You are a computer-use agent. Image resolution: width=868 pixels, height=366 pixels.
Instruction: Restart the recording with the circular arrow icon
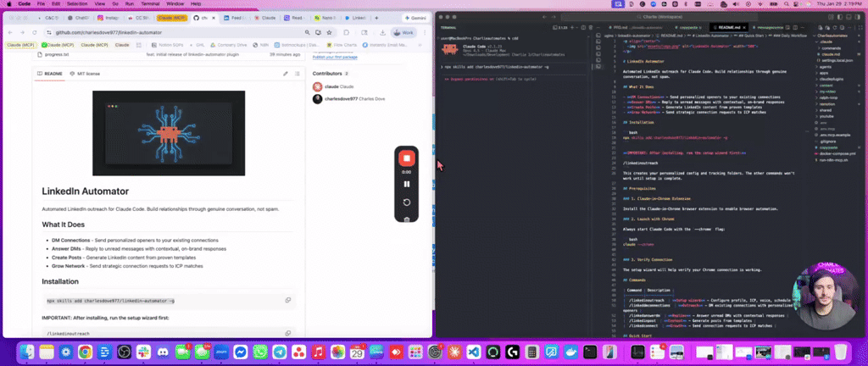tap(407, 202)
